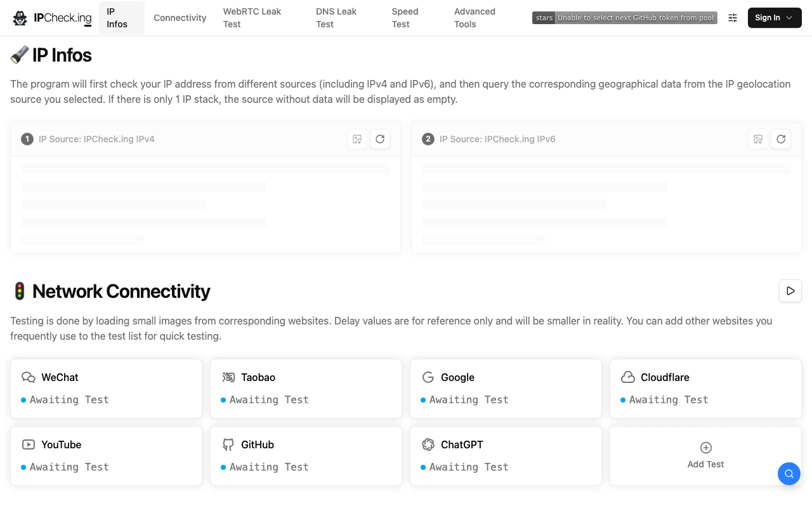Navigate to the Speed Test tab
The width and height of the screenshot is (812, 508).
[x=415, y=18]
